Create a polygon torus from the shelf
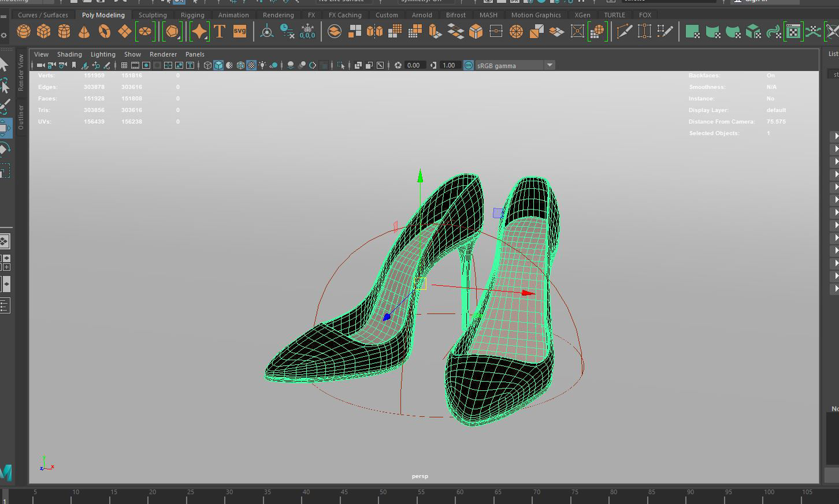This screenshot has height=504, width=839. (x=105, y=31)
